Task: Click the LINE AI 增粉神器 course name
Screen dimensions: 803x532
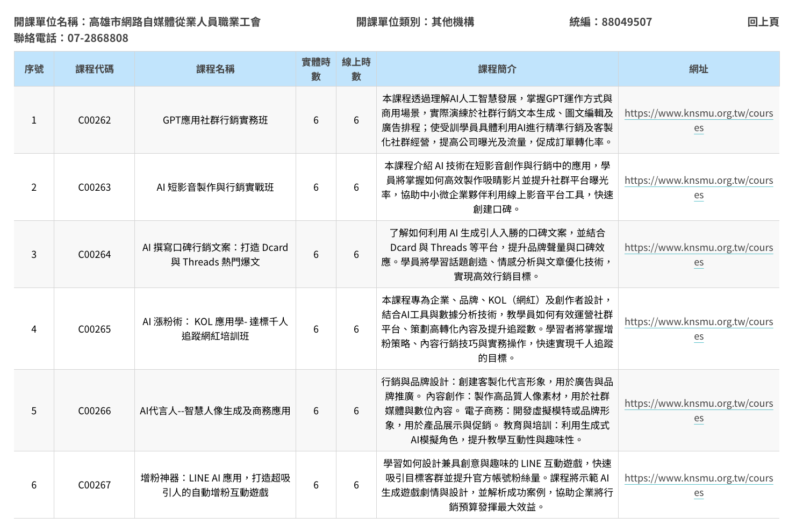Action: pos(215,485)
